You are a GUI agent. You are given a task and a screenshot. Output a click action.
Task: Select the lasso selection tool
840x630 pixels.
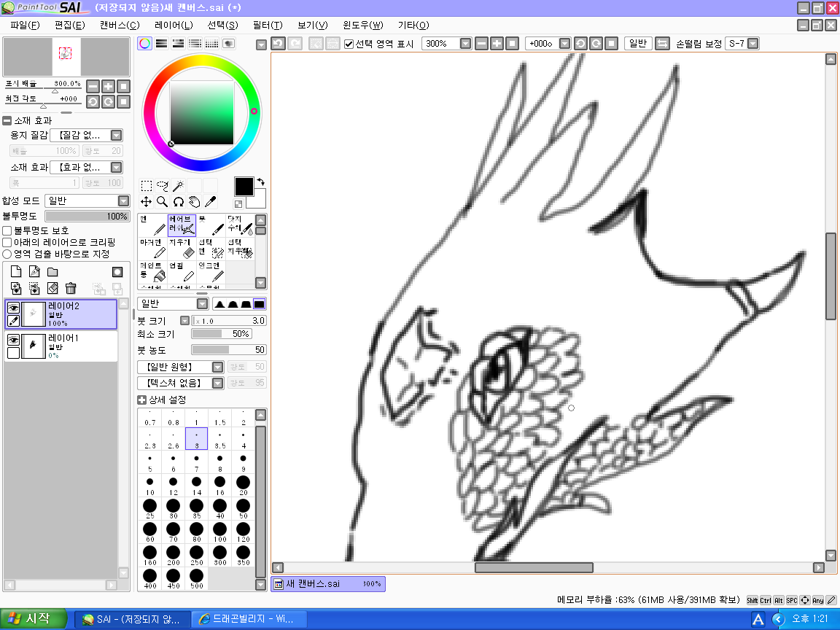(163, 186)
